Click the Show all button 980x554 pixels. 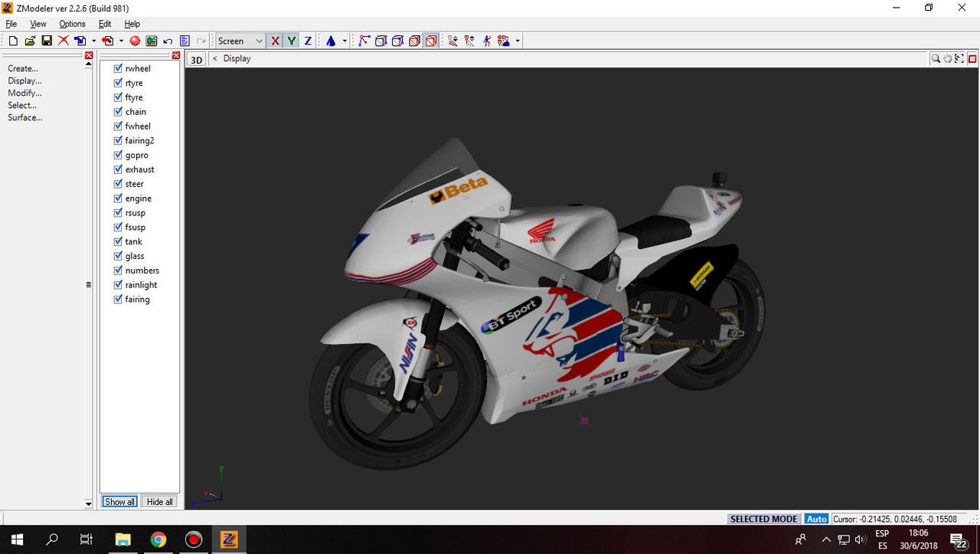pyautogui.click(x=120, y=502)
